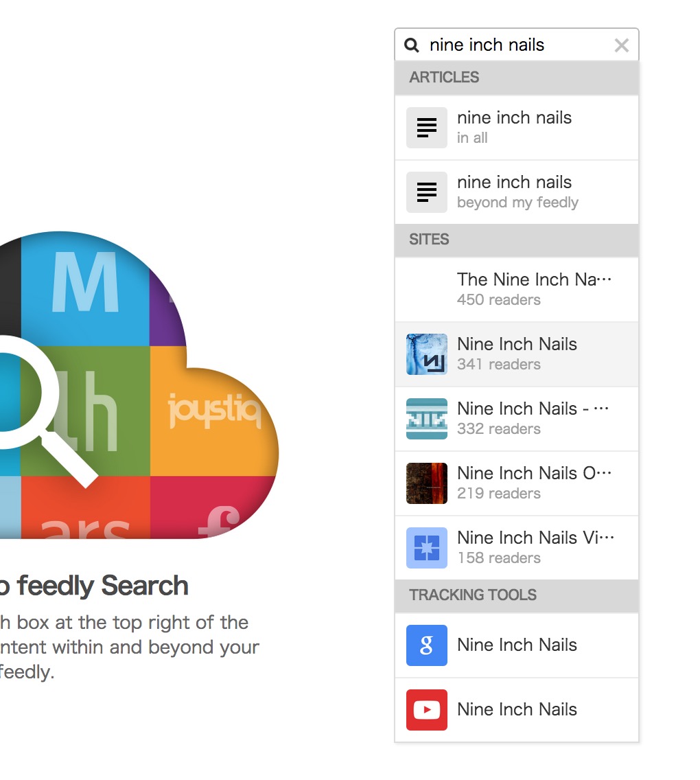This screenshot has width=700, height=780.
Task: Click the blue star-square feed icon
Action: coord(426,547)
